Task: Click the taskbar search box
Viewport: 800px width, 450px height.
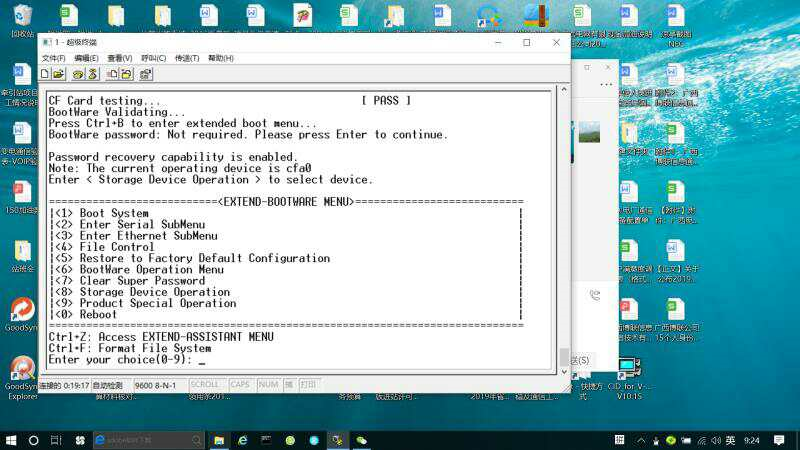Action: pyautogui.click(x=149, y=440)
